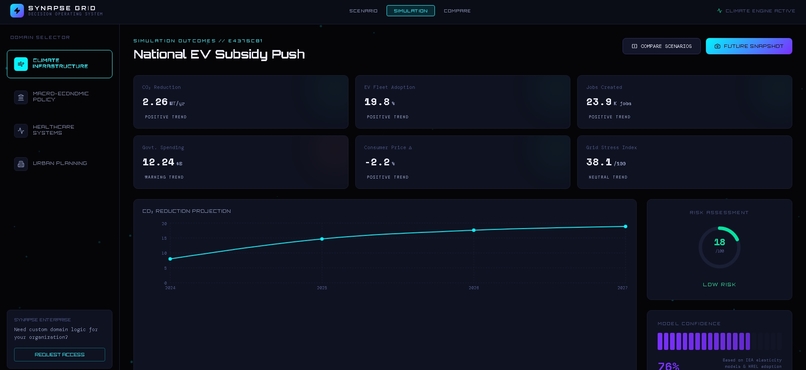Screen dimensions: 806x370
Task: Click the Climate Engine Active pulse icon
Action: (x=719, y=11)
